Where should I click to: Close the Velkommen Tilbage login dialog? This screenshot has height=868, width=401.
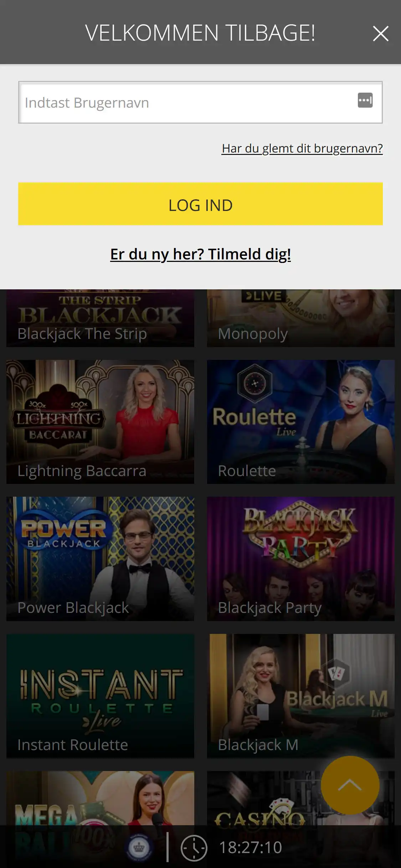380,34
